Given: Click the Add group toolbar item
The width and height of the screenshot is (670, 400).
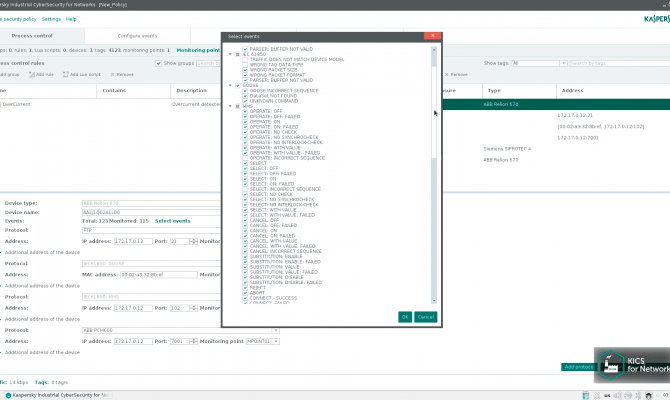Looking at the screenshot, I should (10, 74).
